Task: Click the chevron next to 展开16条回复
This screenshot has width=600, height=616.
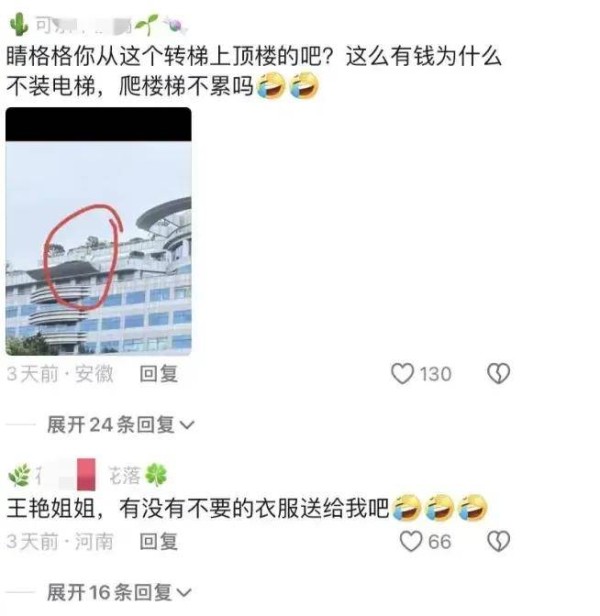Action: pyautogui.click(x=184, y=593)
